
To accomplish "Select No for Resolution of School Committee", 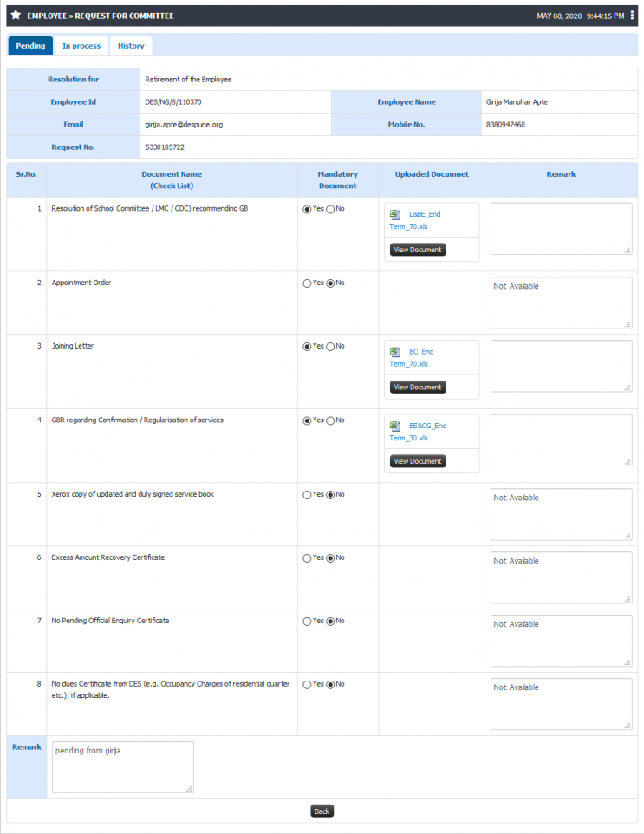I will (330, 209).
